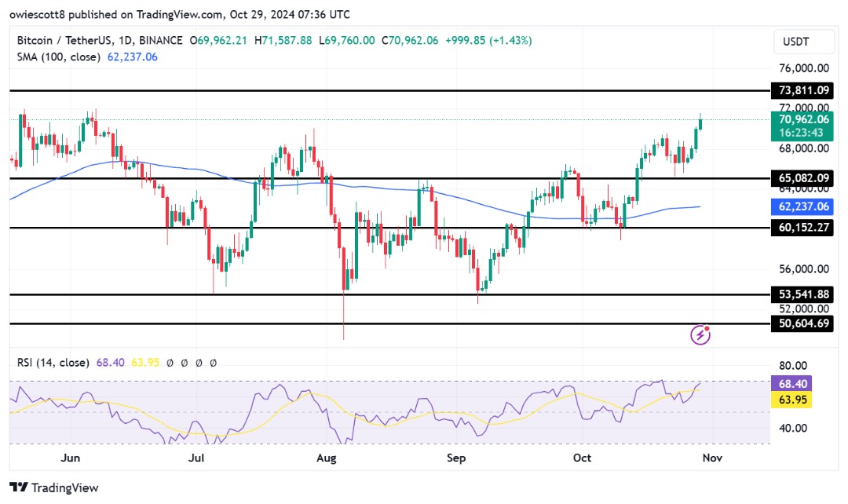
Task: Click the 65,082.09 horizontal line label
Action: [802, 178]
